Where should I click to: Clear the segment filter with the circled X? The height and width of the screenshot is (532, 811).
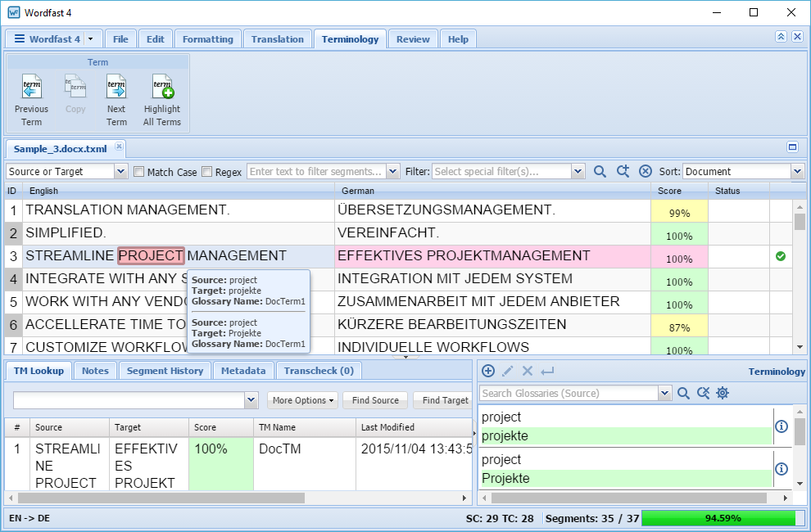pyautogui.click(x=645, y=172)
